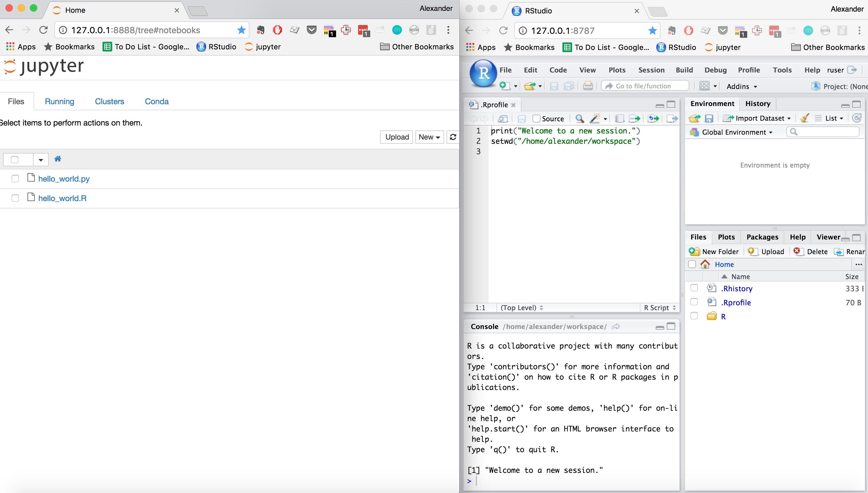The width and height of the screenshot is (868, 493).
Task: Click the Upload button in Jupyter toolbar
Action: 396,137
